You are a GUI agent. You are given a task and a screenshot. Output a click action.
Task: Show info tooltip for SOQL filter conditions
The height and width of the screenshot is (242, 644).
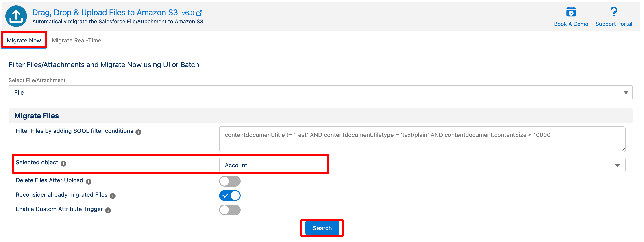138,132
